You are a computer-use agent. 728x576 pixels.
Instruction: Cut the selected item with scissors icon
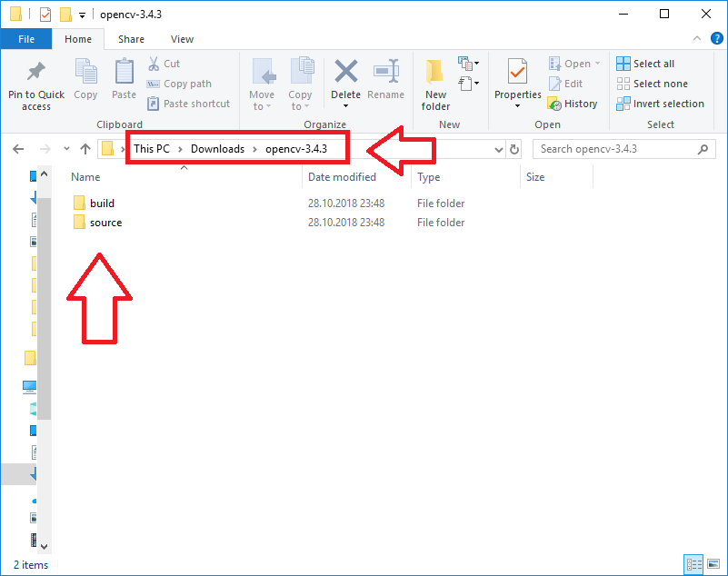(154, 64)
